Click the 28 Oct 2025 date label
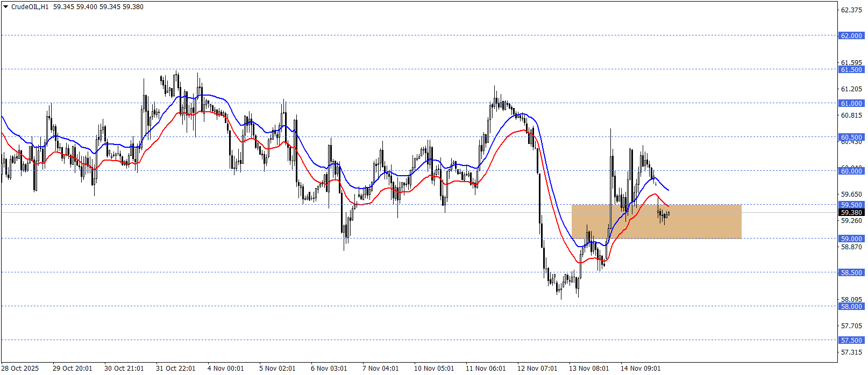This screenshot has width=868, height=375. (x=20, y=368)
